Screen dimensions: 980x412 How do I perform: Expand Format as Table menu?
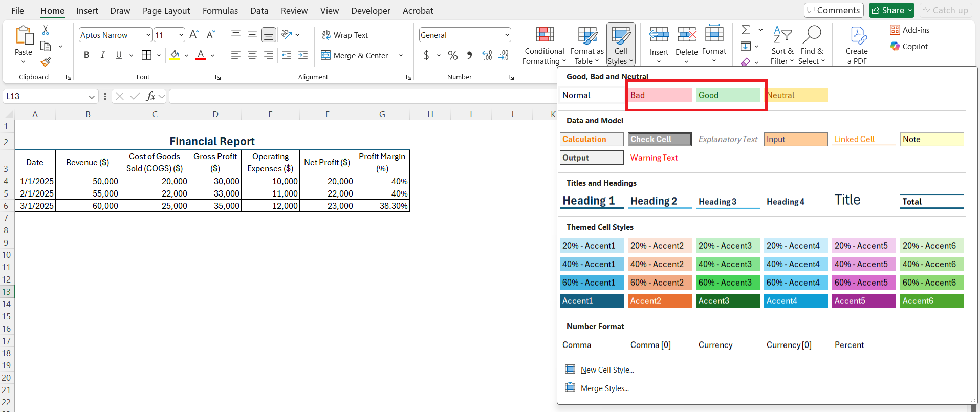click(587, 46)
